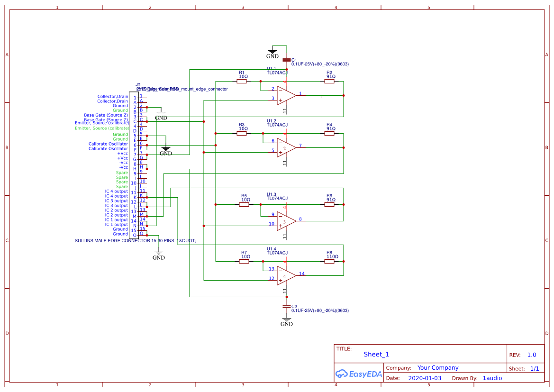Image resolution: width=554 pixels, height=392 pixels.
Task: Select resistor R1 10Ω symbol
Action: 242,81
